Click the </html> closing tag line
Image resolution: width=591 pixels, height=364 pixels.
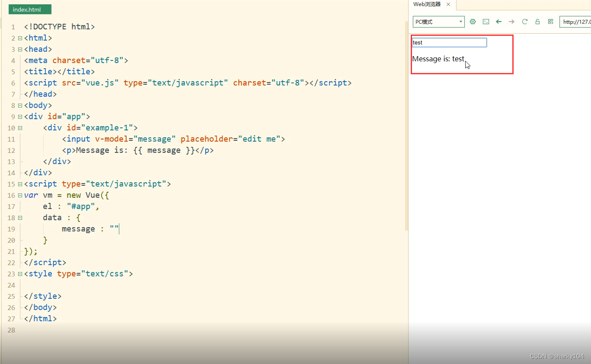pyautogui.click(x=40, y=319)
